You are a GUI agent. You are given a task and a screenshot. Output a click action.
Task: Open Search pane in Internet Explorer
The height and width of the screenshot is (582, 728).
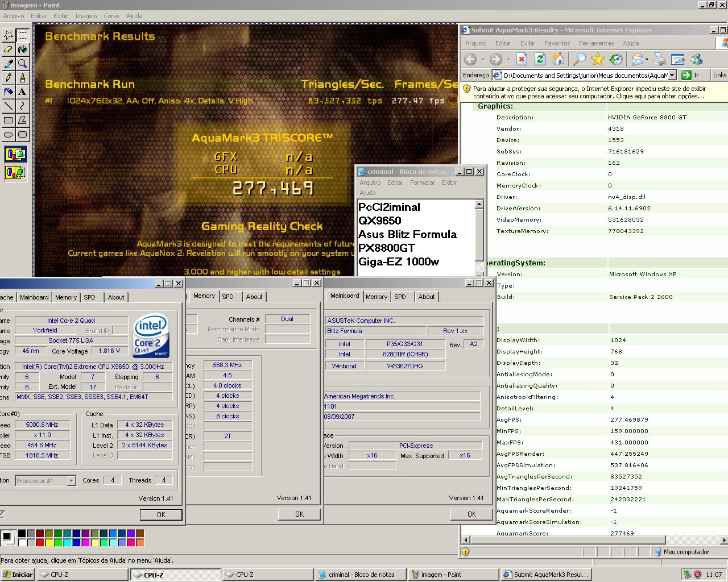(579, 59)
